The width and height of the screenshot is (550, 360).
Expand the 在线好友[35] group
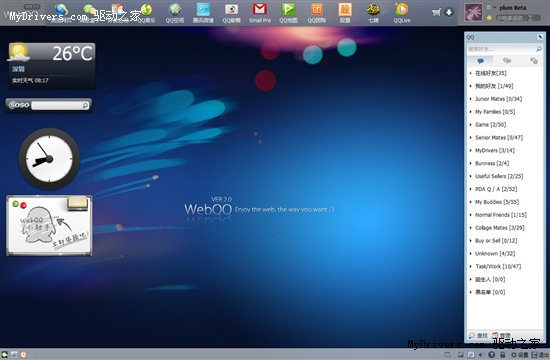pos(504,73)
